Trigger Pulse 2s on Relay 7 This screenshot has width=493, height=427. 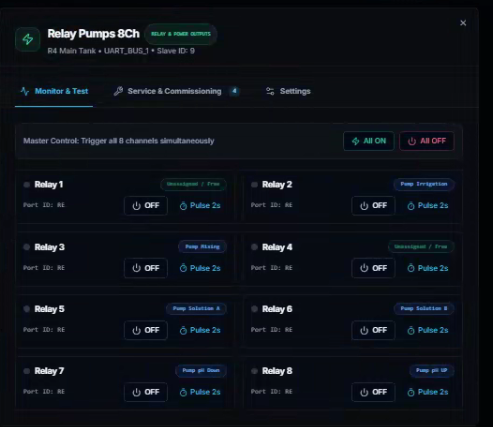[x=200, y=392]
